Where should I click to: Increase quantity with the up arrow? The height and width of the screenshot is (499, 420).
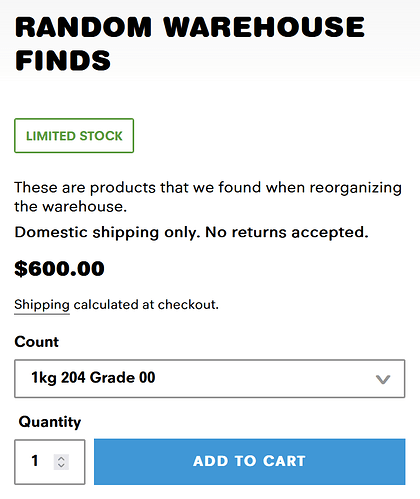61,458
